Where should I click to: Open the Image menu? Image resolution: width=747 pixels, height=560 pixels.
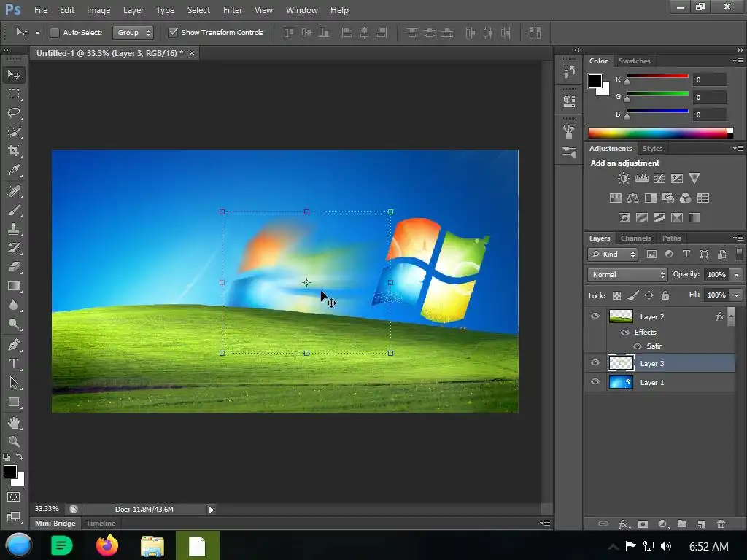pyautogui.click(x=98, y=10)
